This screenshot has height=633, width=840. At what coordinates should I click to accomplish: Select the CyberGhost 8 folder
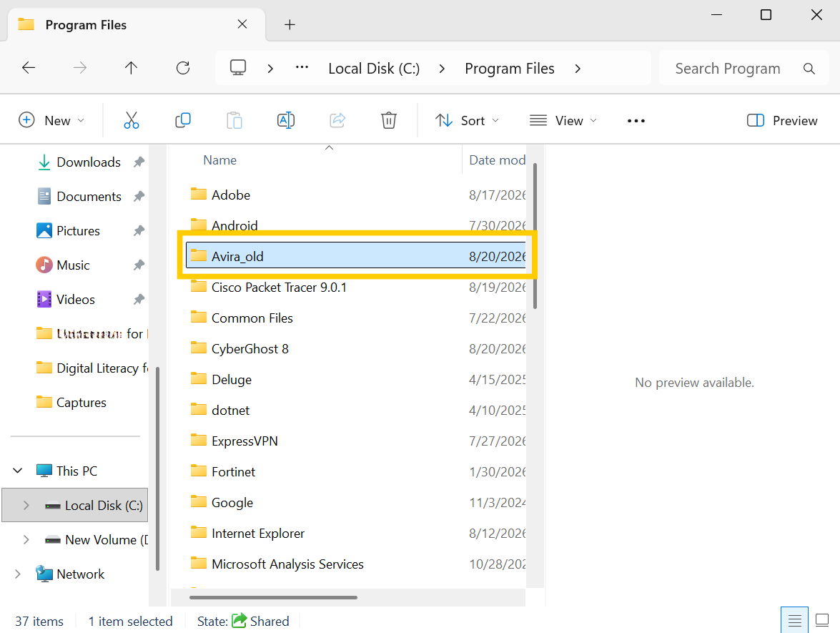click(x=356, y=348)
